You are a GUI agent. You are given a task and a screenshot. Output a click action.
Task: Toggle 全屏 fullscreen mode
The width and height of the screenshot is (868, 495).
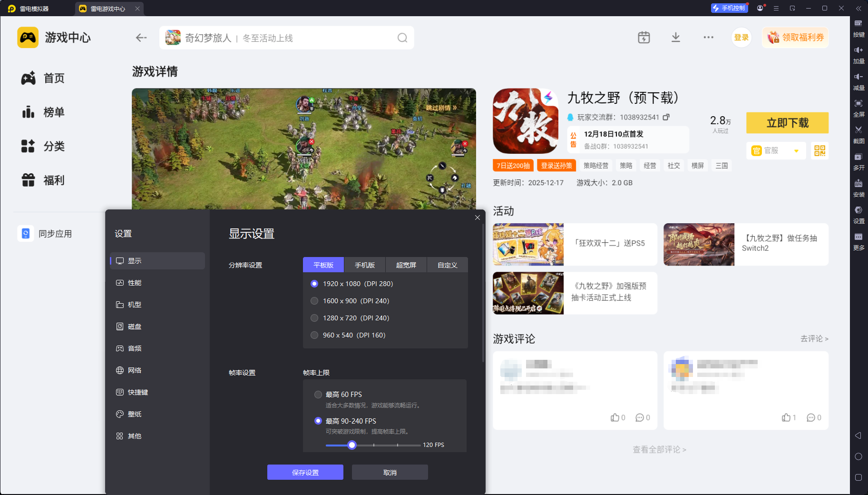858,108
